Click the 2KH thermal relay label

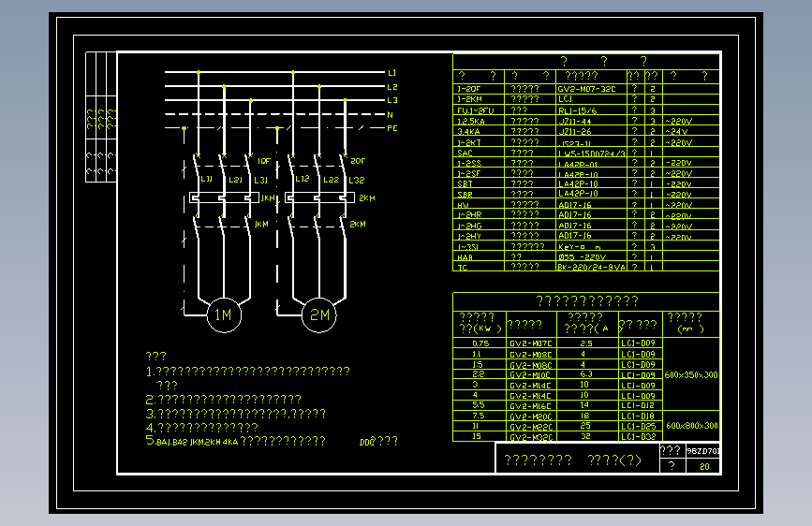[367, 197]
